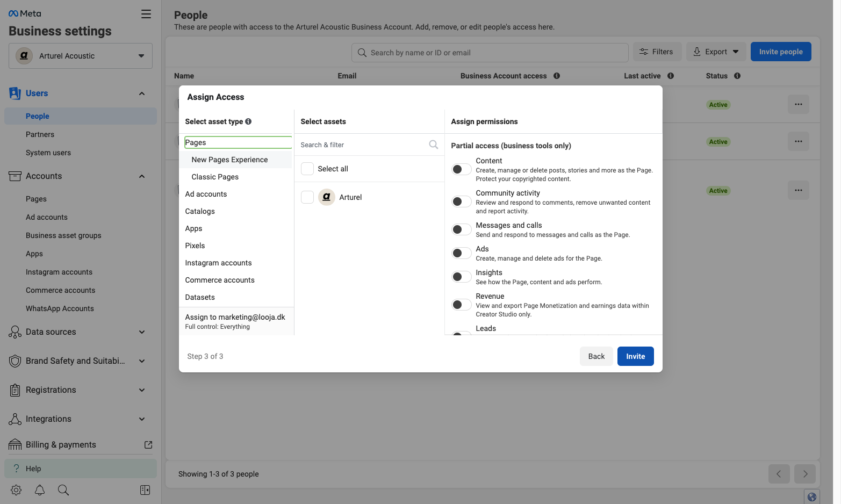Click the Invite people button

[x=781, y=52]
